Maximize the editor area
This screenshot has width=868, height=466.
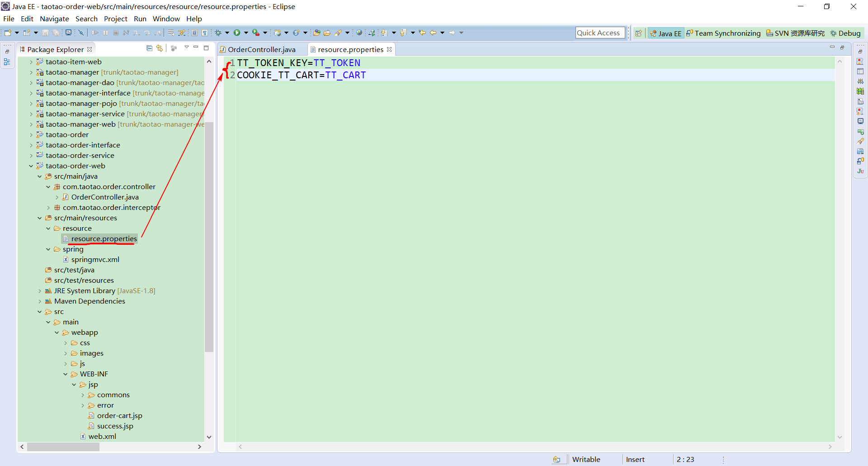842,48
